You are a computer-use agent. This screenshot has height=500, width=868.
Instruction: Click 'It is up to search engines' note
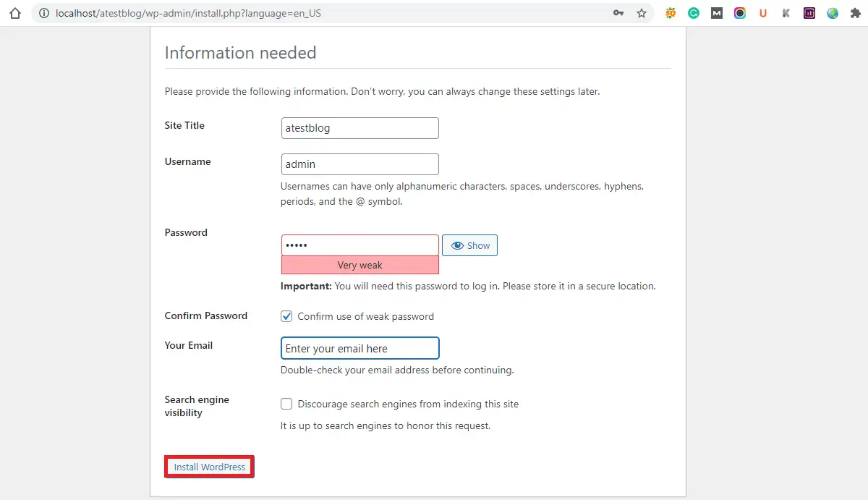pyautogui.click(x=386, y=425)
